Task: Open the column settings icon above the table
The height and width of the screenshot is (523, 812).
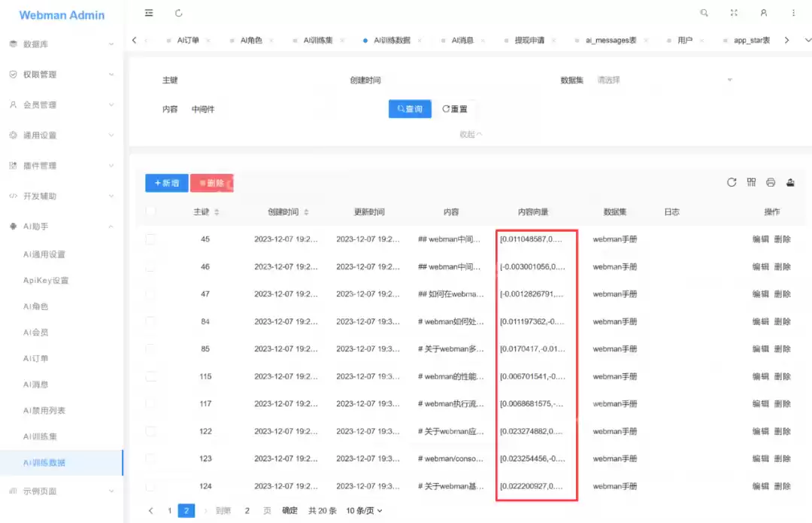Action: [x=750, y=182]
